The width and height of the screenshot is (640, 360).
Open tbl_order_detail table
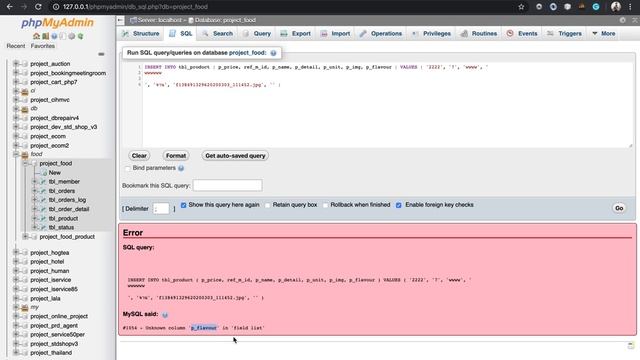[x=69, y=209]
